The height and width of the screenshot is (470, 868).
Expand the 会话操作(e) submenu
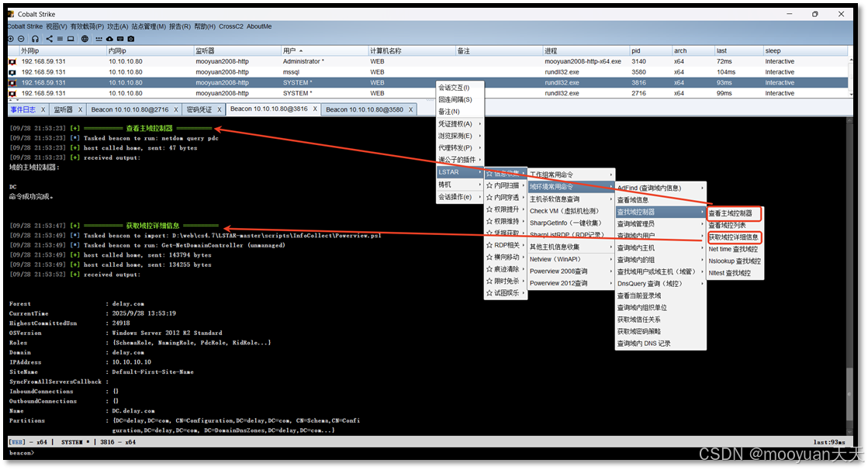(460, 196)
